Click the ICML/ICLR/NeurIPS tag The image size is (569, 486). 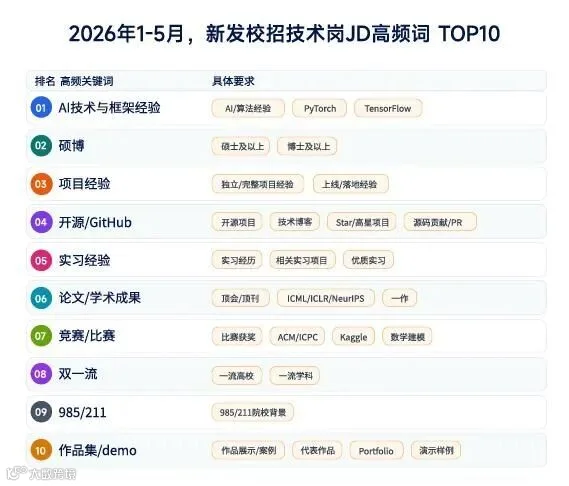coord(326,298)
